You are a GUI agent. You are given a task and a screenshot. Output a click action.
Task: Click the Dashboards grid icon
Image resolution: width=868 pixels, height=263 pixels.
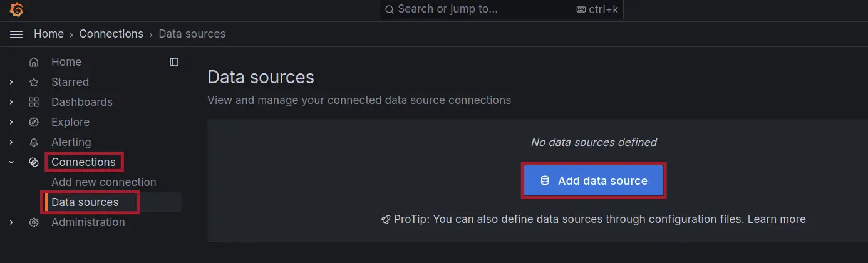coord(34,102)
